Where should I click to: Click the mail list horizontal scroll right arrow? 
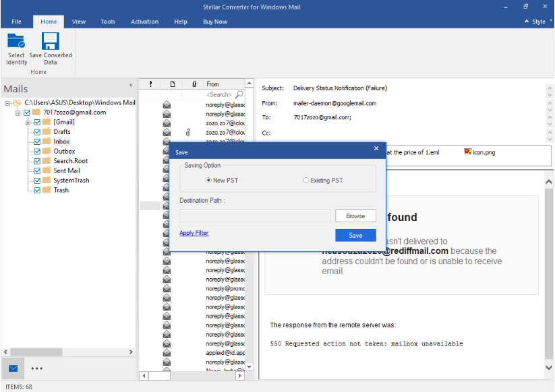pyautogui.click(x=240, y=376)
